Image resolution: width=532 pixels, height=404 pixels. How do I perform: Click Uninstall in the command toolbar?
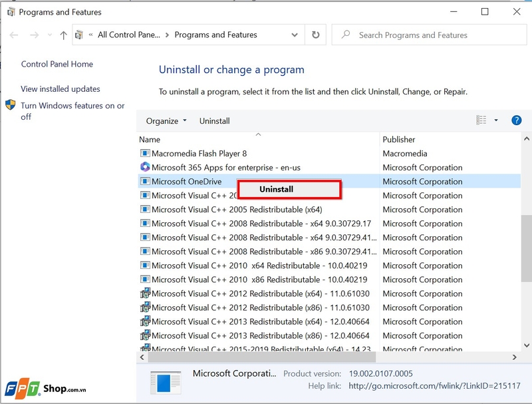point(214,121)
